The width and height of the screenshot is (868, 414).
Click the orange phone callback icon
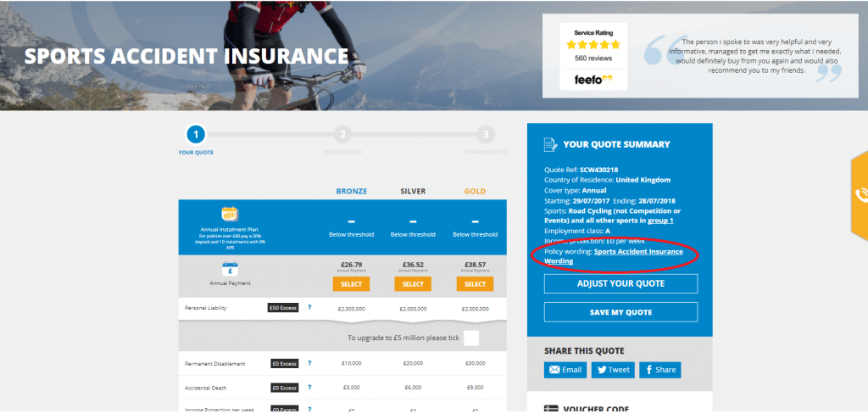click(x=860, y=195)
